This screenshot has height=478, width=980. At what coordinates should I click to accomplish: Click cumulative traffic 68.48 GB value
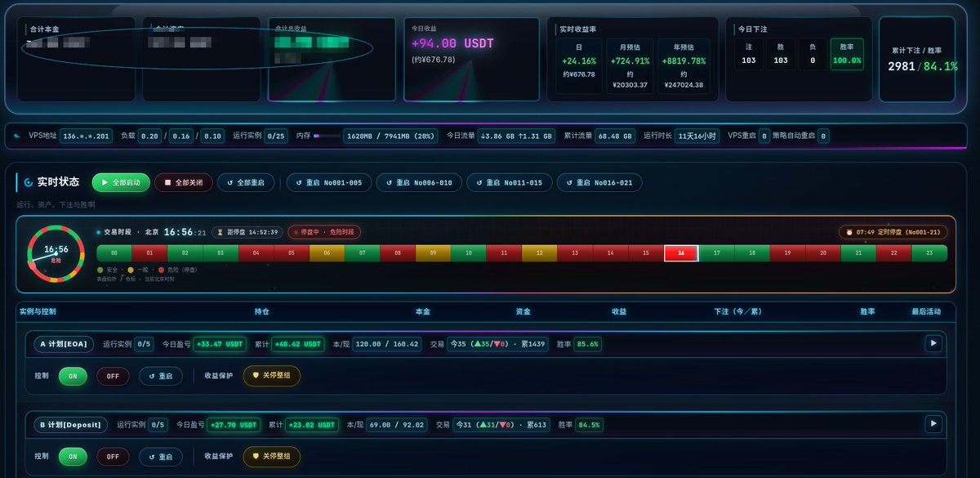coord(615,136)
